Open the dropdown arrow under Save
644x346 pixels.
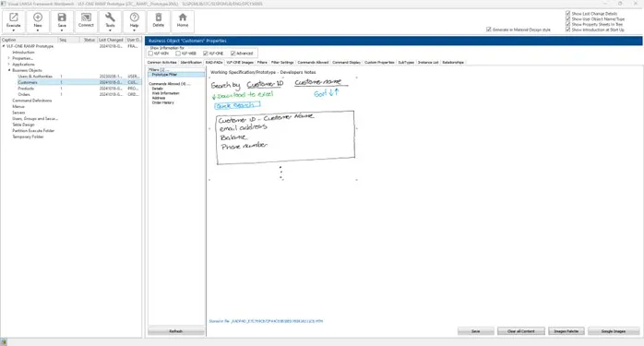[62, 30]
